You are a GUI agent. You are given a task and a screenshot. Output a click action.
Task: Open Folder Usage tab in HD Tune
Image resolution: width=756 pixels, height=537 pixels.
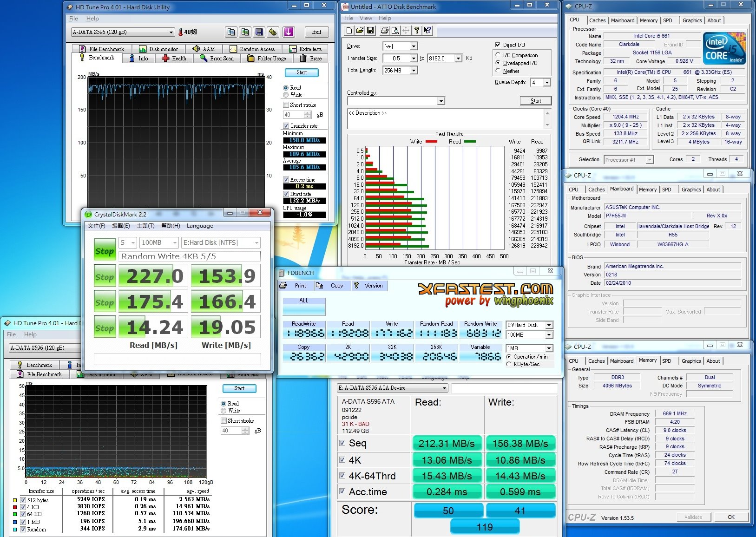click(267, 59)
